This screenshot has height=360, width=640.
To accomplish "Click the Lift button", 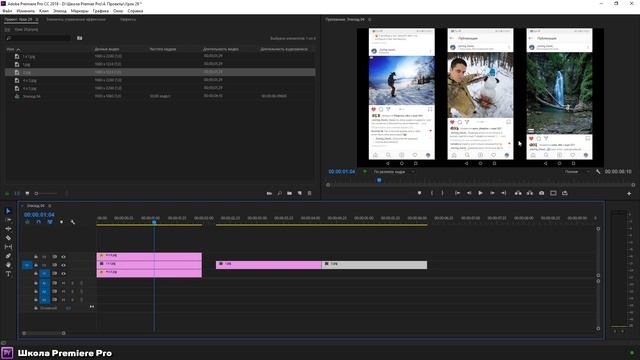I will click(x=518, y=193).
